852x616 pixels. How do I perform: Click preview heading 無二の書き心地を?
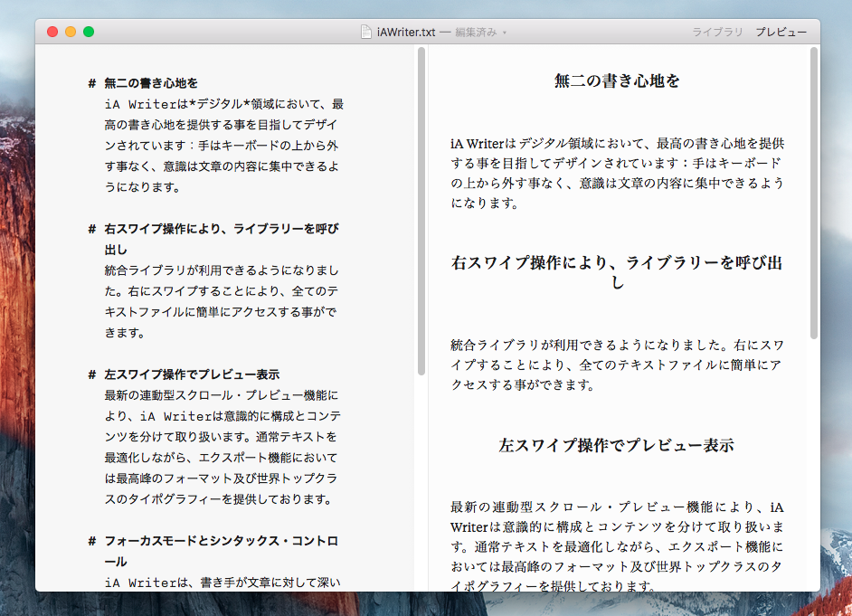[617, 81]
